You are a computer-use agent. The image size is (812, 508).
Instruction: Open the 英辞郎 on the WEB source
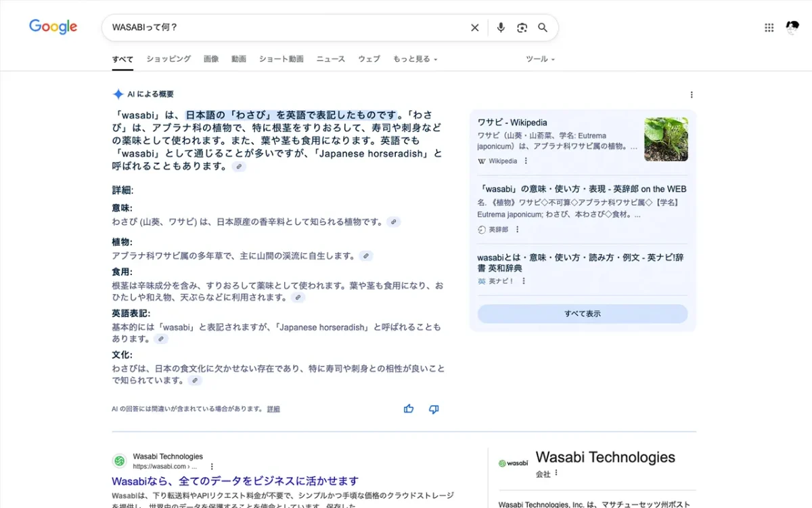click(x=582, y=189)
